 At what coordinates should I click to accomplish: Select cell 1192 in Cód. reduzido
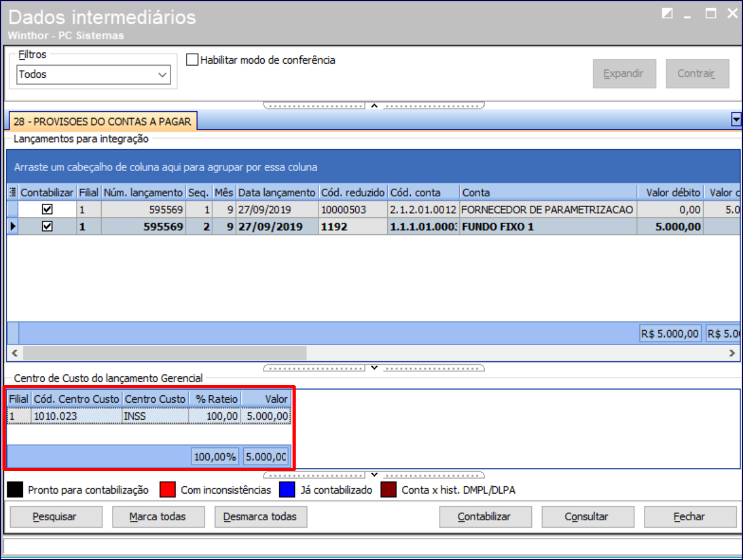(x=353, y=226)
